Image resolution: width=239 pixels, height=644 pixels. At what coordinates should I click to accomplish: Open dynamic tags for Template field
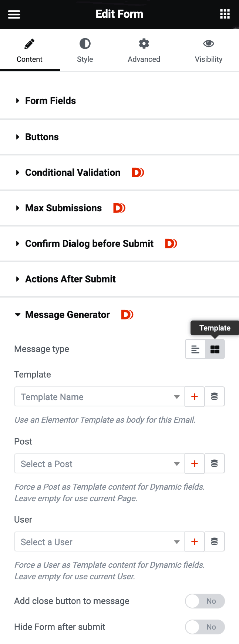215,396
